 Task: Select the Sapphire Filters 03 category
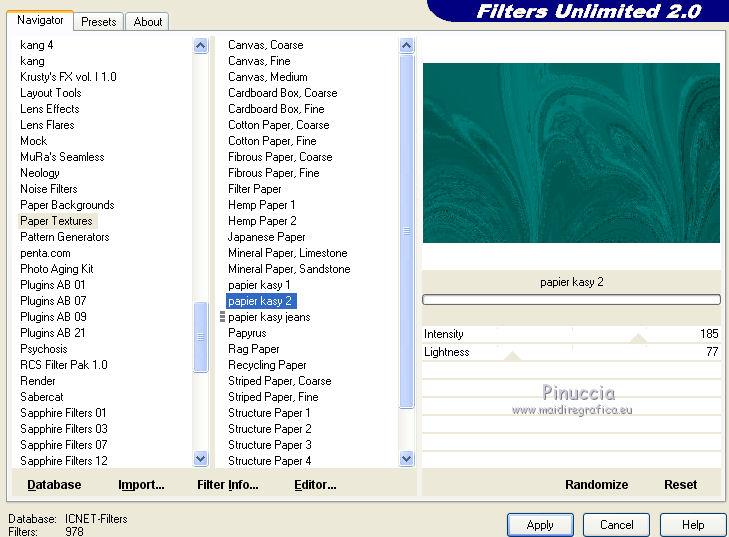[x=64, y=429]
